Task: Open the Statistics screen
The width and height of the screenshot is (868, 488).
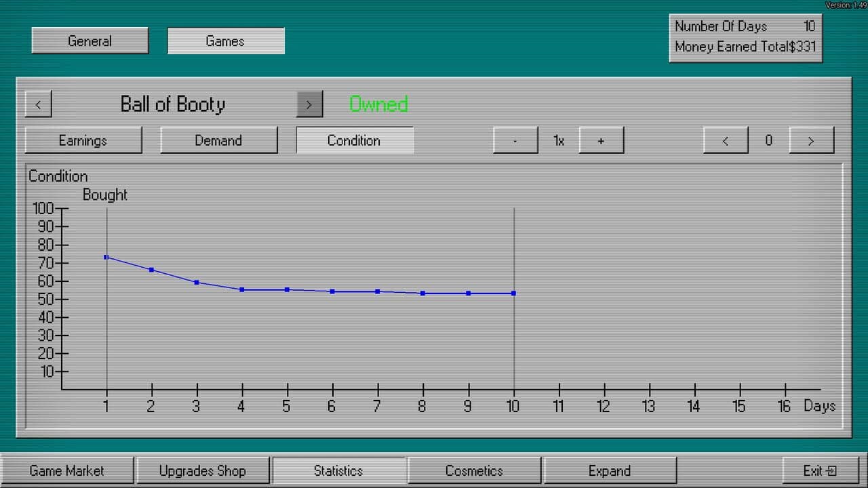Action: pos(338,470)
